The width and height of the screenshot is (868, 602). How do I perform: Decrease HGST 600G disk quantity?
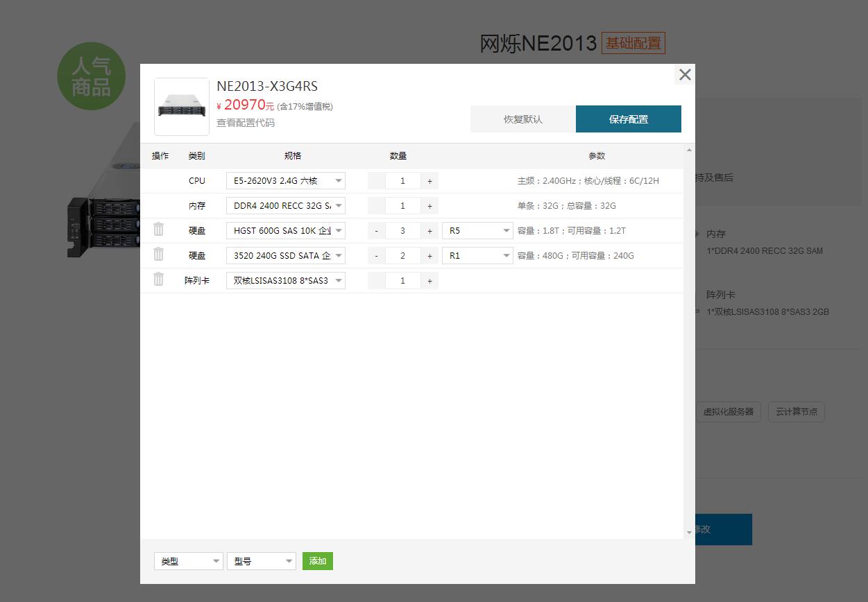[376, 231]
